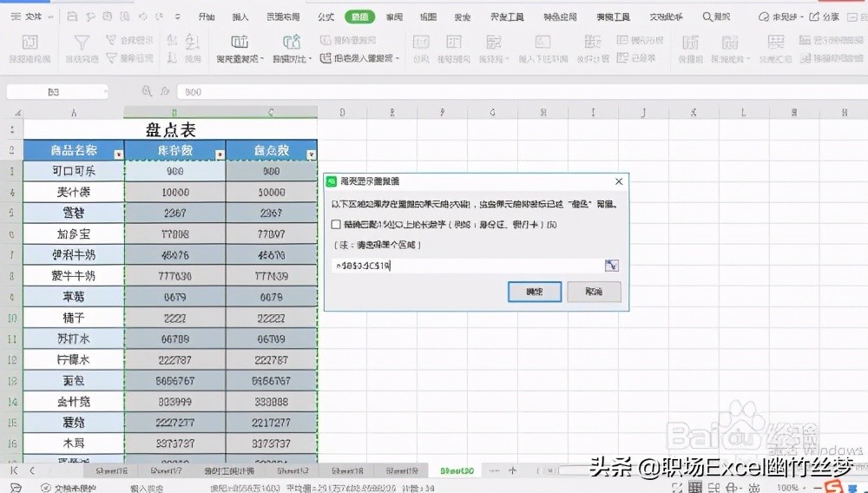This screenshot has height=493, width=868.
Task: Tick the 精确匹配15位以上长数字 checkbox
Action: pos(335,225)
